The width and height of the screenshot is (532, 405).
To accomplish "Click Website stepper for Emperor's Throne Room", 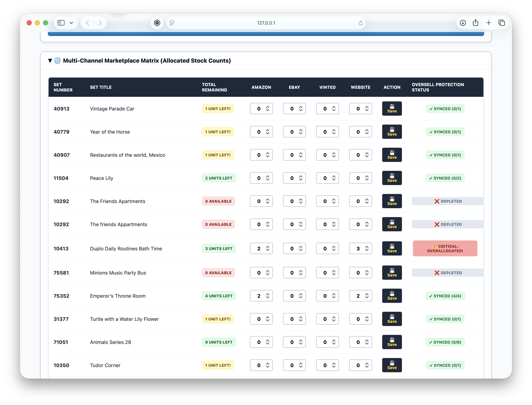I will point(367,296).
